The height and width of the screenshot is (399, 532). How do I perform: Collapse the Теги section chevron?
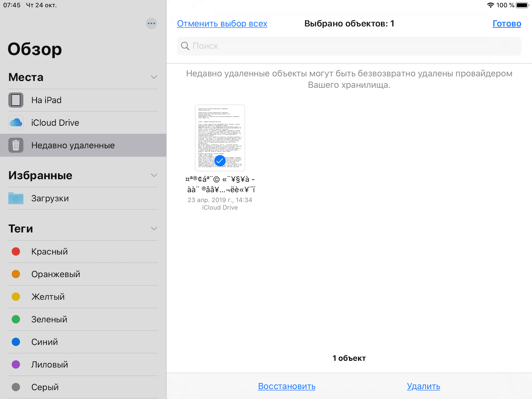[154, 228]
